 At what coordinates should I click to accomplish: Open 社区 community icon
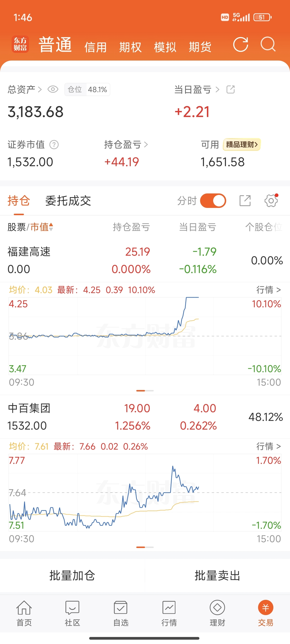(x=72, y=613)
